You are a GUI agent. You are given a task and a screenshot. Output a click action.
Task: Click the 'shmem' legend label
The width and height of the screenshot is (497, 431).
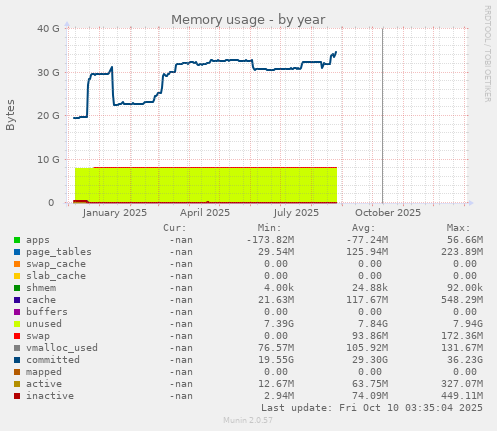coord(41,288)
